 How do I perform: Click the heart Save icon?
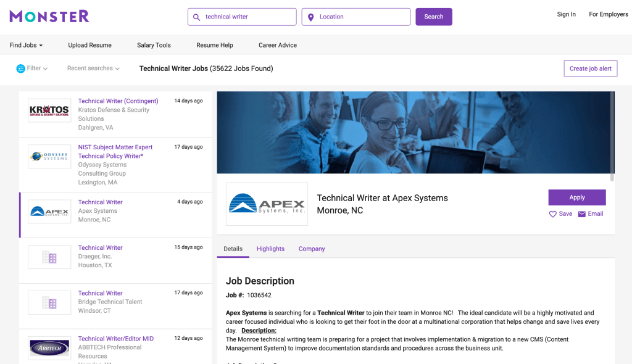(553, 214)
